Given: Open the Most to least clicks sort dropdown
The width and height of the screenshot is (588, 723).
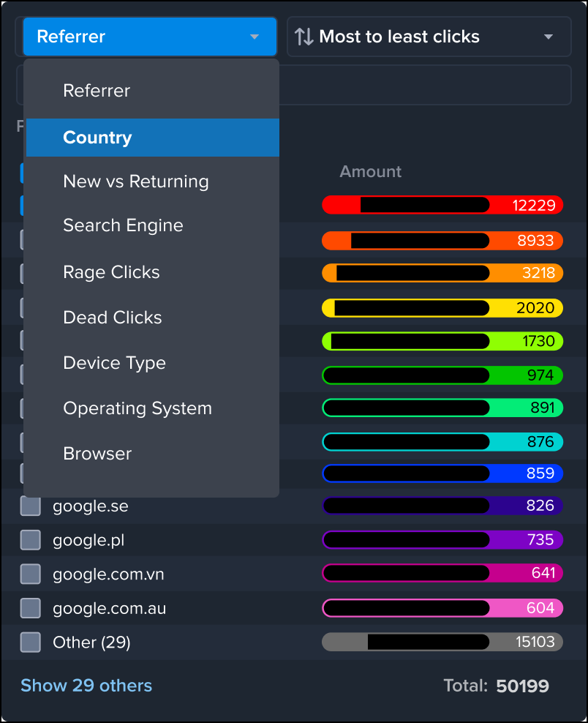Looking at the screenshot, I should [x=429, y=37].
